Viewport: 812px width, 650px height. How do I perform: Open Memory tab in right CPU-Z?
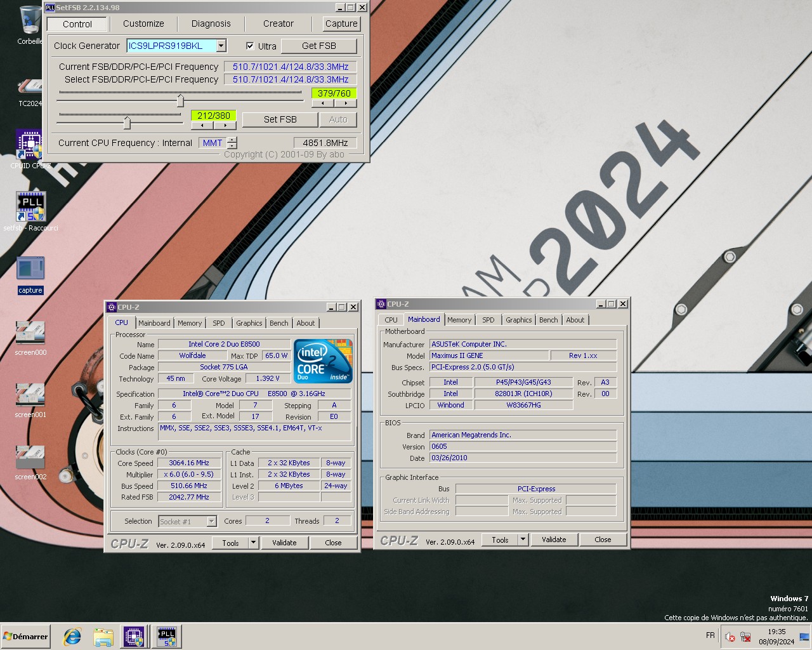[459, 320]
